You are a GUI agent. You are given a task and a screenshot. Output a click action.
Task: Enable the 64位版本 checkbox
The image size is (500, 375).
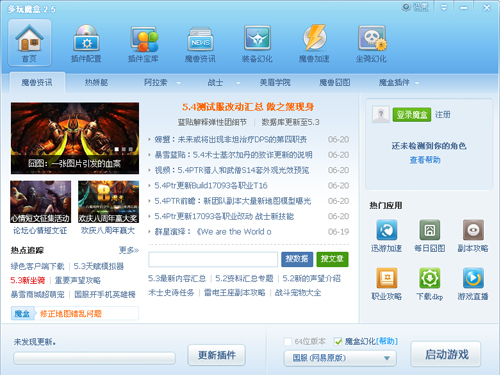coord(288,342)
